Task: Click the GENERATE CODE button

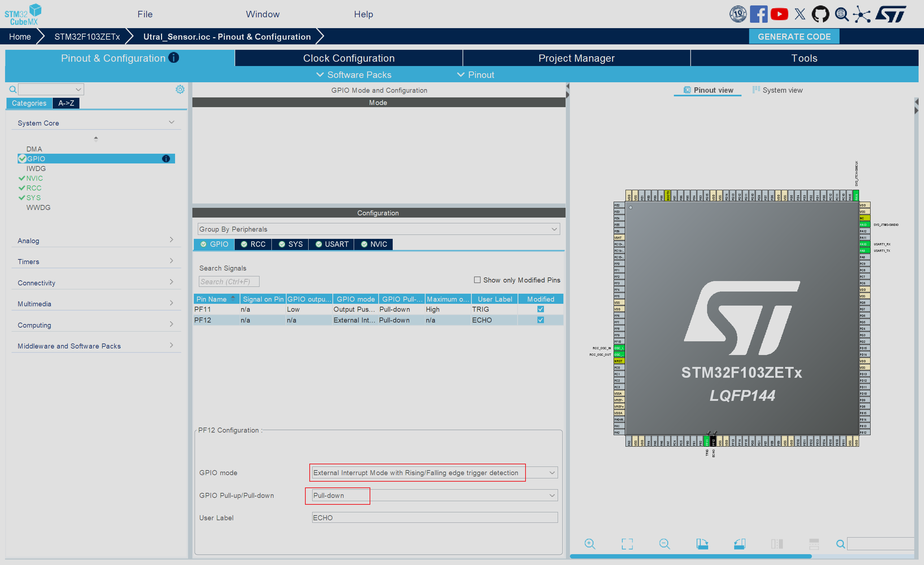Action: [794, 36]
